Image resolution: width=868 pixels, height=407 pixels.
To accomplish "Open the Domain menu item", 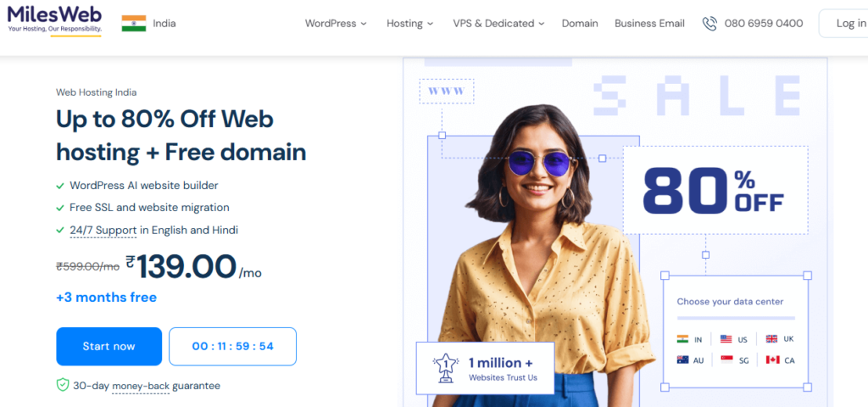I will coord(580,23).
